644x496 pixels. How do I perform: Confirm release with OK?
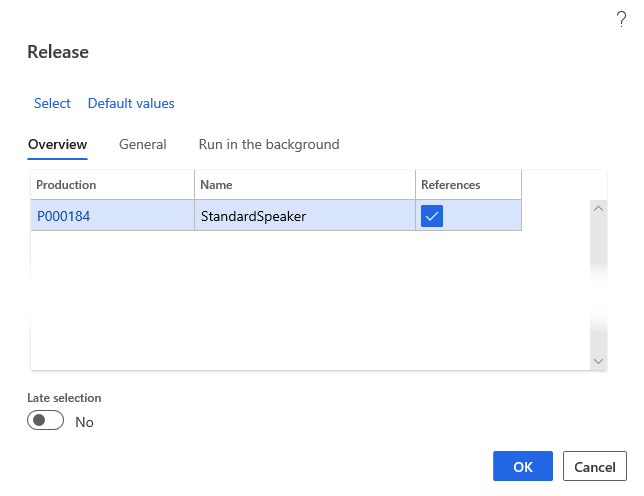522,466
